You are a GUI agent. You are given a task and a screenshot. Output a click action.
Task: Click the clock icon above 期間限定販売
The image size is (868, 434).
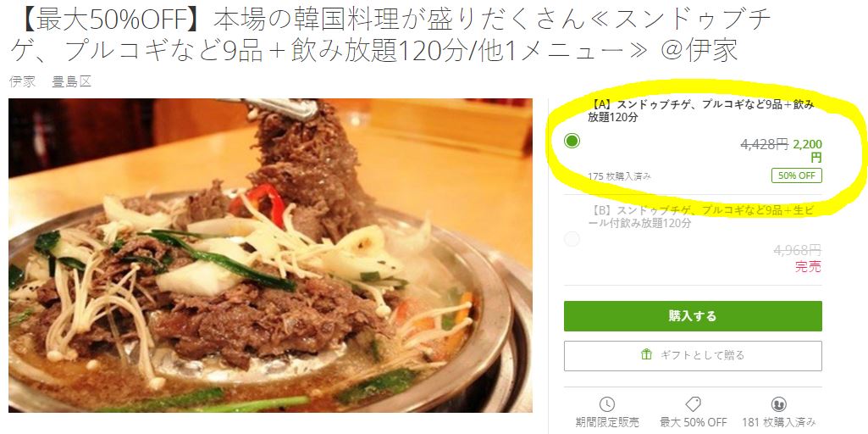(606, 404)
